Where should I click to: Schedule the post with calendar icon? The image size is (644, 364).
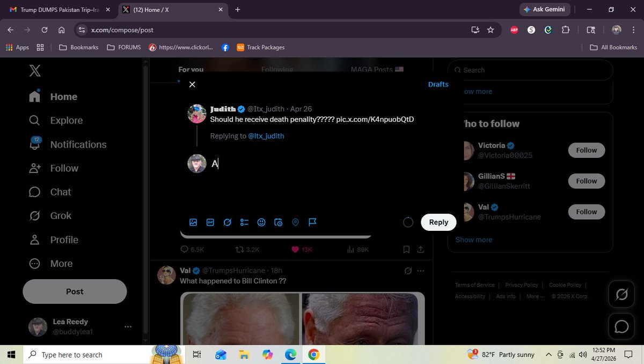(x=278, y=222)
